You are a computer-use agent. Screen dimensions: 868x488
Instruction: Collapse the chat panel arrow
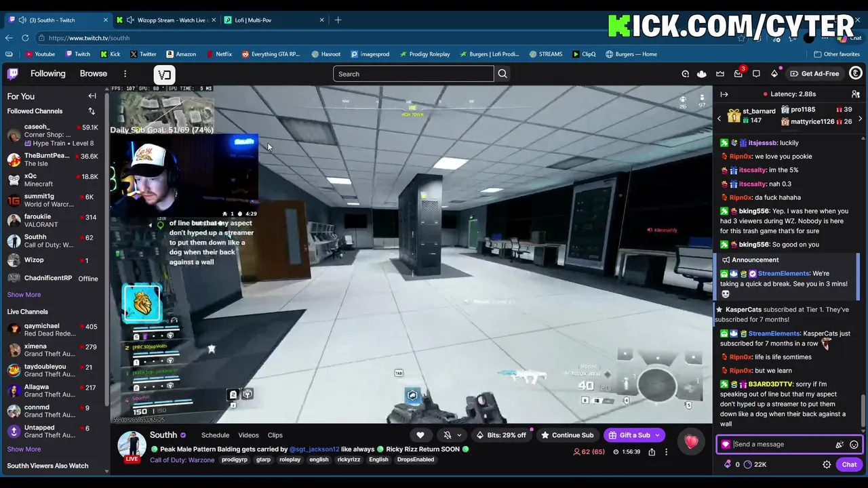coord(724,94)
